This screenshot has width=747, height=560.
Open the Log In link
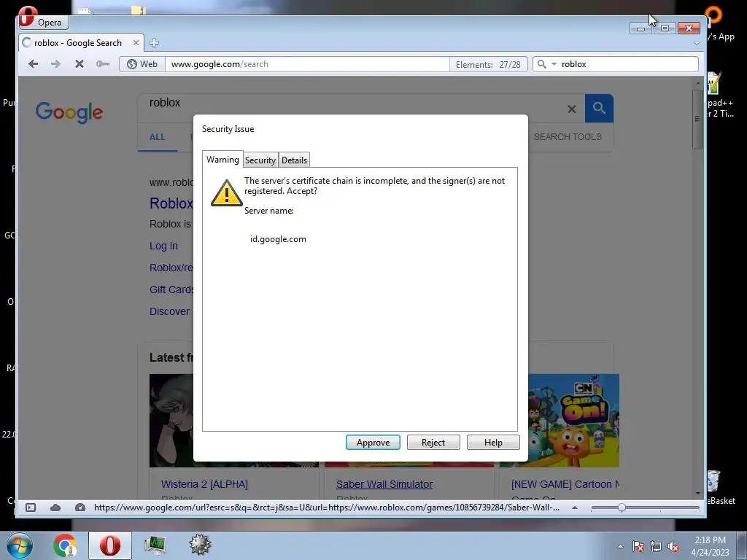(163, 246)
